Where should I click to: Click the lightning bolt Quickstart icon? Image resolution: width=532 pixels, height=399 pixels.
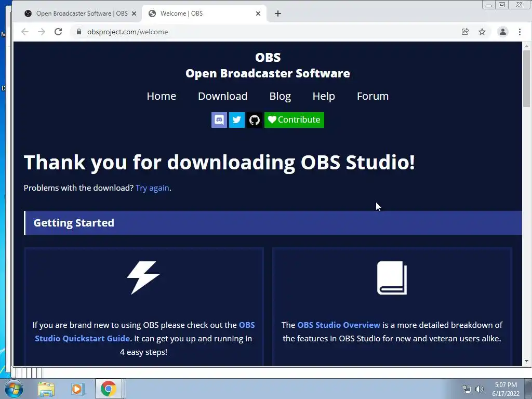(143, 277)
